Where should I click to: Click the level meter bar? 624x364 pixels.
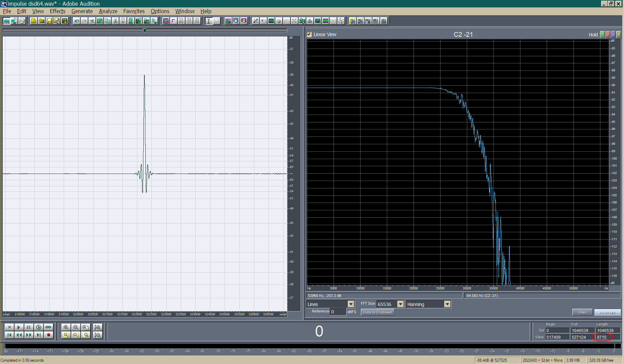click(312, 346)
